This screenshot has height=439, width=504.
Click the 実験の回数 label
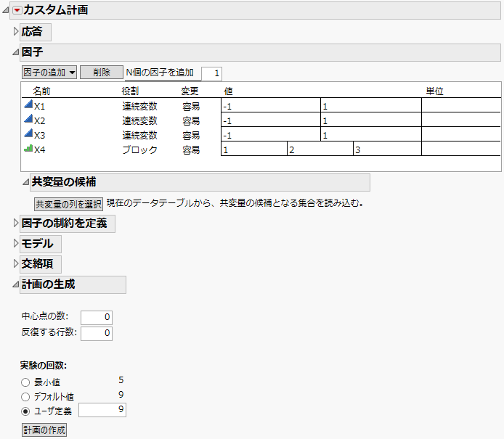tap(43, 366)
